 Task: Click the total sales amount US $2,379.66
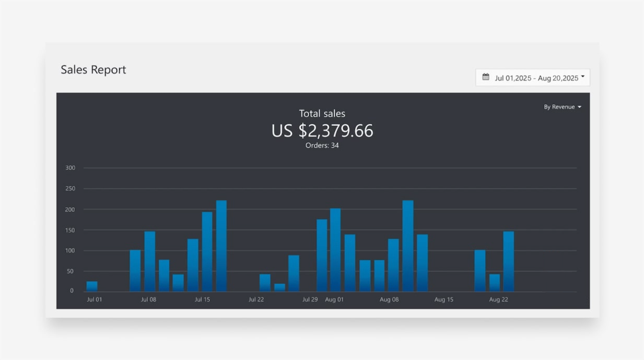tap(322, 130)
